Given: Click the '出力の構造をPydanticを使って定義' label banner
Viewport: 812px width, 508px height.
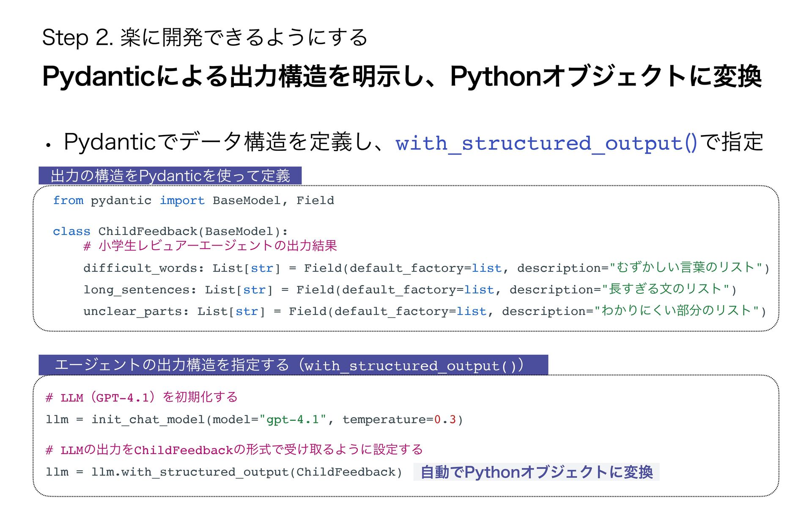Looking at the screenshot, I should coord(170,176).
